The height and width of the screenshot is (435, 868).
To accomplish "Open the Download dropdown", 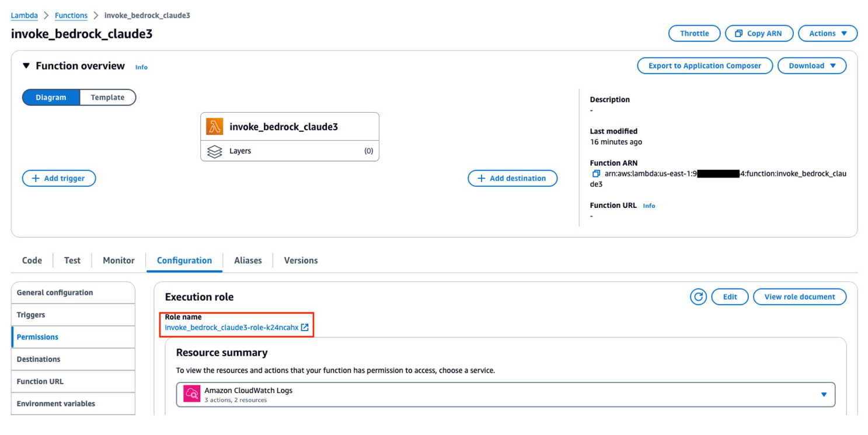I will click(812, 66).
